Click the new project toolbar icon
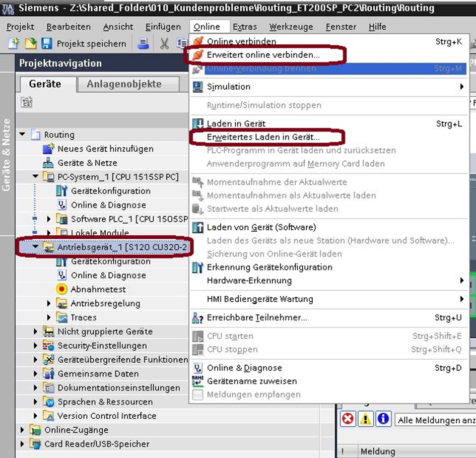476x458 pixels. 14,43
